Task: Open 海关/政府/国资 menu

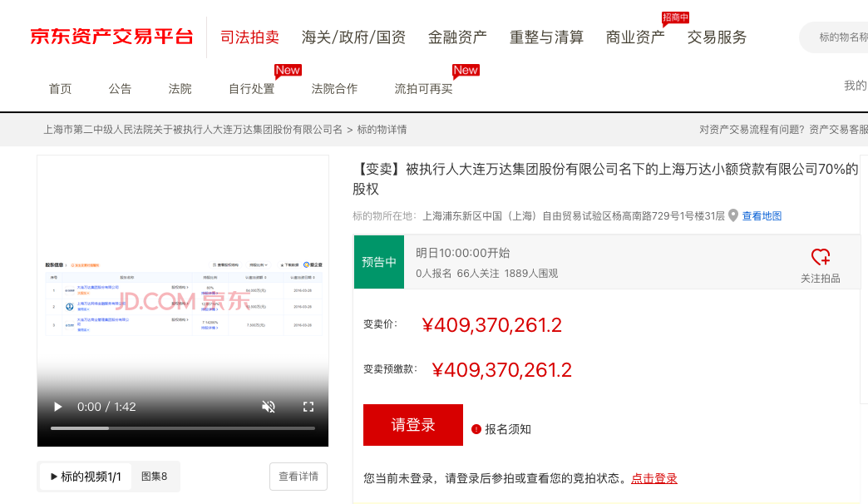Action: point(353,37)
